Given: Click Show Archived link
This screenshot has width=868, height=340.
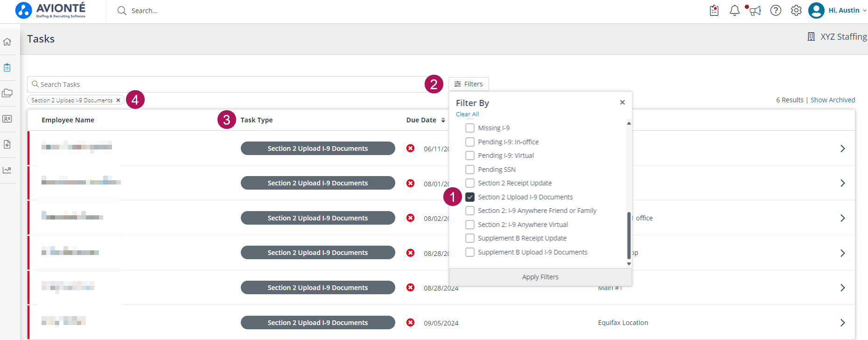Looking at the screenshot, I should pyautogui.click(x=833, y=100).
